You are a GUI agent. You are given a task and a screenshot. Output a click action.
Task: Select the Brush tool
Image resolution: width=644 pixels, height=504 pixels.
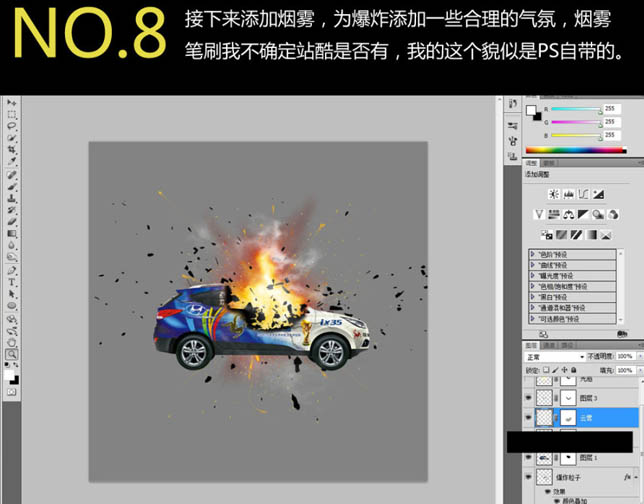[x=12, y=187]
